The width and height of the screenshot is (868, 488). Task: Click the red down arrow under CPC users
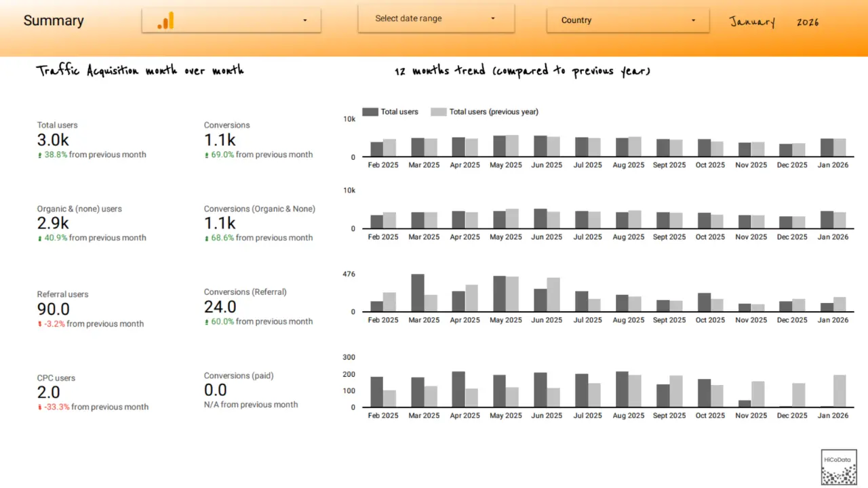[39, 407]
